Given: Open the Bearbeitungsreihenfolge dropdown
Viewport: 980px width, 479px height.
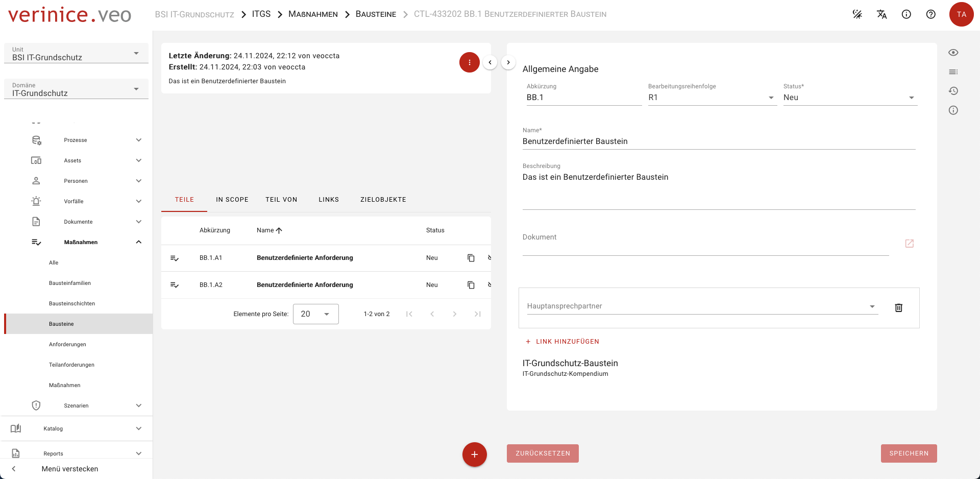Looking at the screenshot, I should (x=712, y=98).
